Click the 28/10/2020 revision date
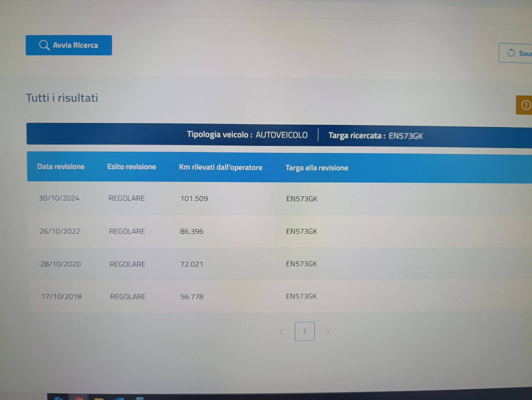532x400 pixels. (61, 264)
